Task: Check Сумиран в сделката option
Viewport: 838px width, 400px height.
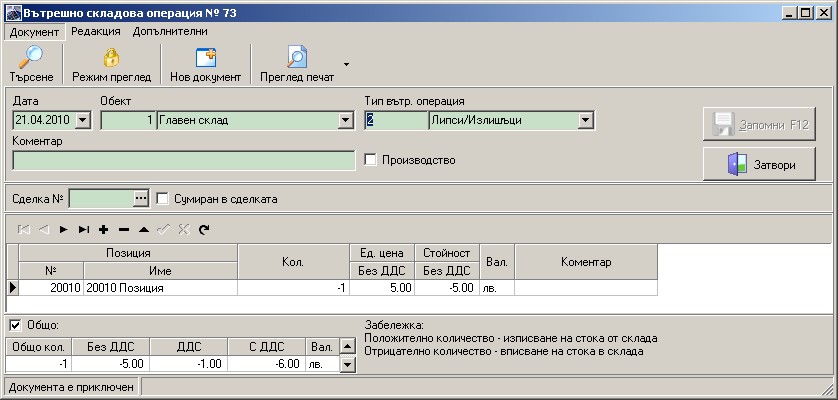Action: (x=162, y=199)
